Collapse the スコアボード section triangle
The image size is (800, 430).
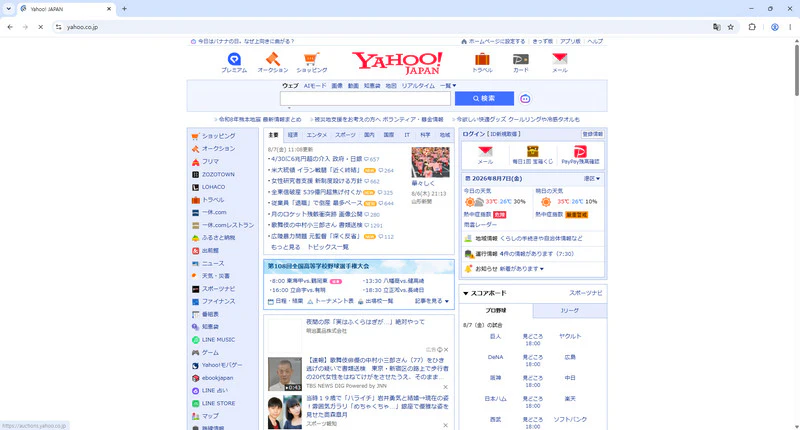(x=465, y=293)
